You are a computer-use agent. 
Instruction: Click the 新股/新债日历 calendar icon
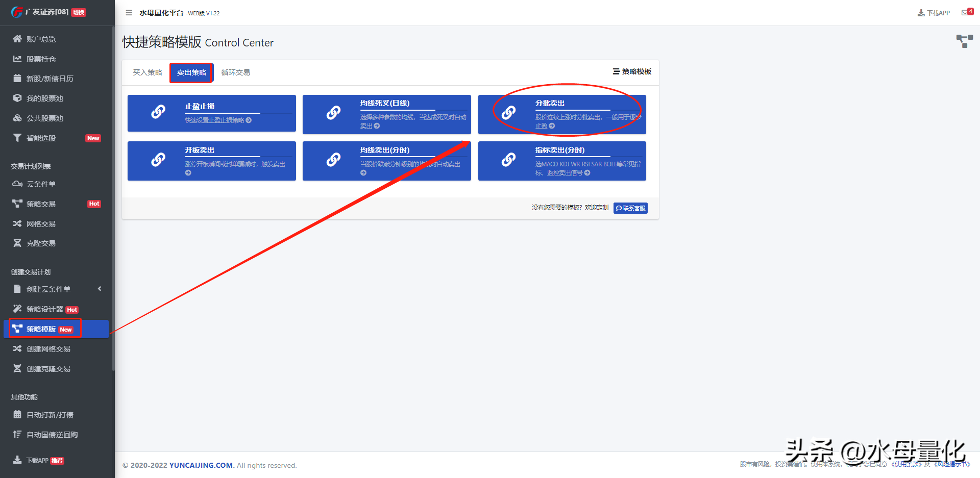17,79
